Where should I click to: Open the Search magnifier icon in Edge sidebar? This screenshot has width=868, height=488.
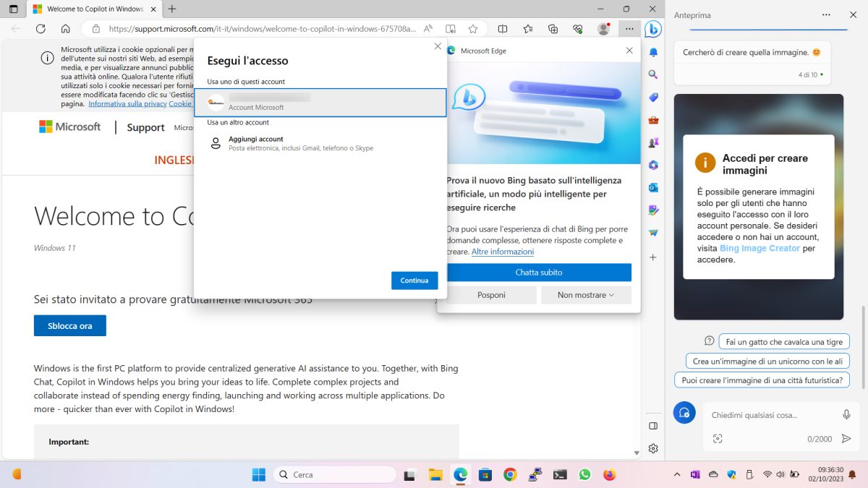click(653, 74)
